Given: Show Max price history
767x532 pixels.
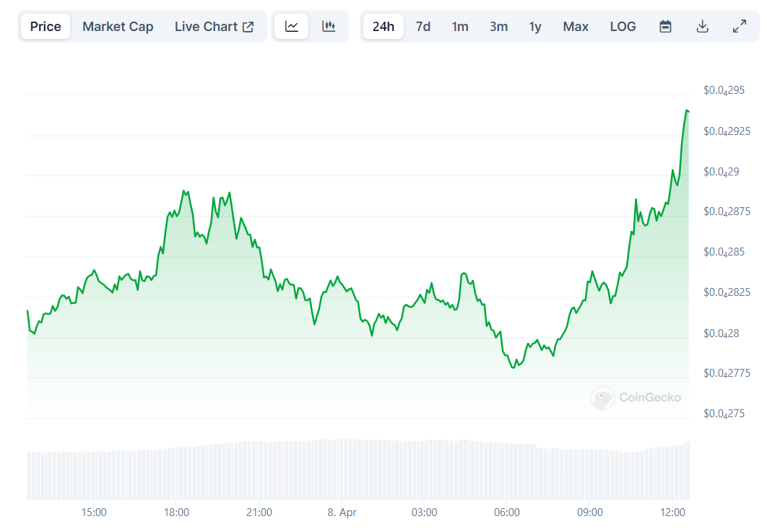Looking at the screenshot, I should click(576, 27).
